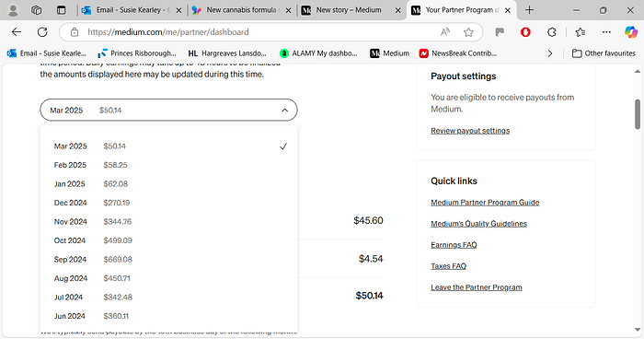Select Oct 2024 $499.09 from list
The image size is (644, 339).
click(x=168, y=240)
